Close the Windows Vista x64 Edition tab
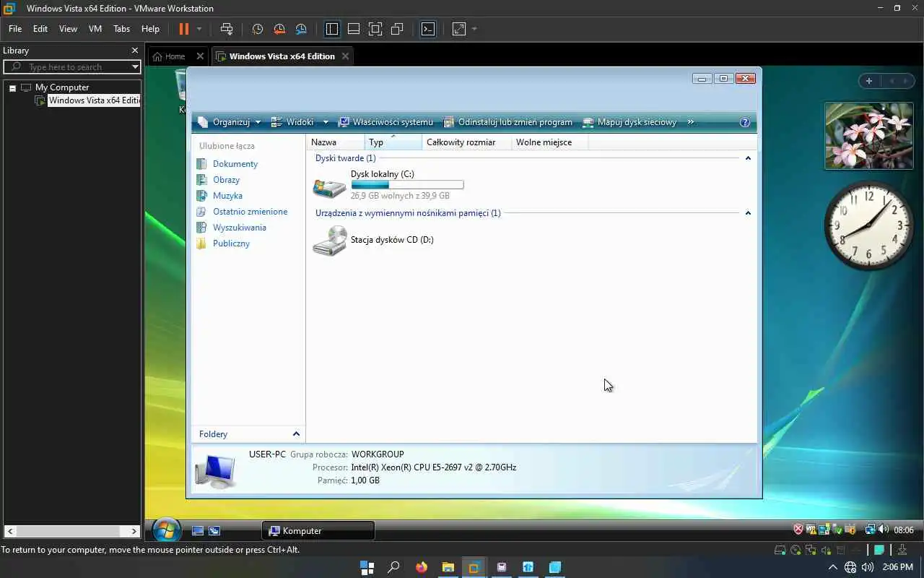The height and width of the screenshot is (578, 924). point(345,56)
